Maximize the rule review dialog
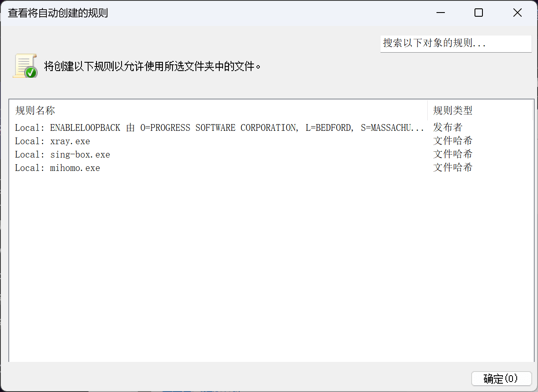Viewport: 538px width, 392px height. coord(479,13)
